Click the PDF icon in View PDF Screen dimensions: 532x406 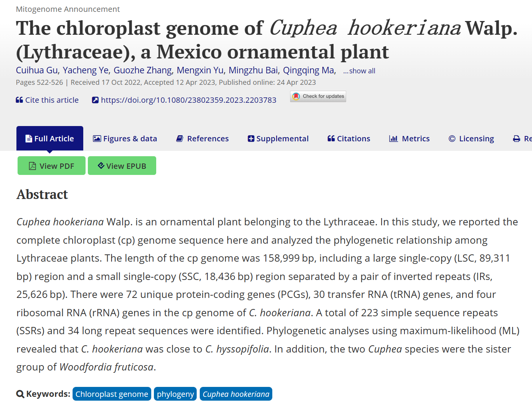(32, 166)
